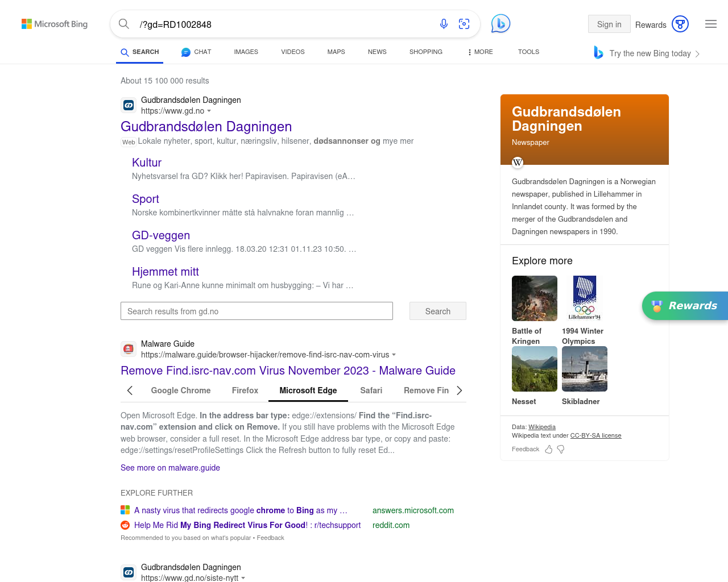Open Remove Find.isrc-nav.com Virus result title
728x582 pixels.
(x=288, y=371)
